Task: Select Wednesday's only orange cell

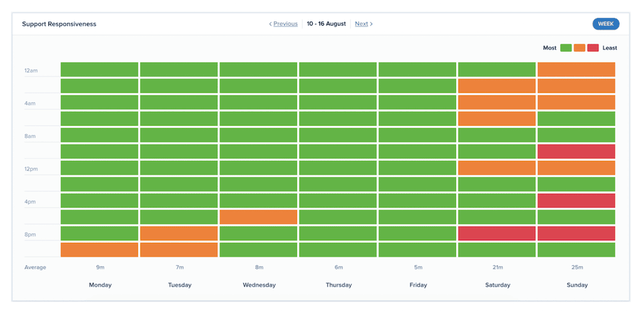Action: [x=258, y=217]
